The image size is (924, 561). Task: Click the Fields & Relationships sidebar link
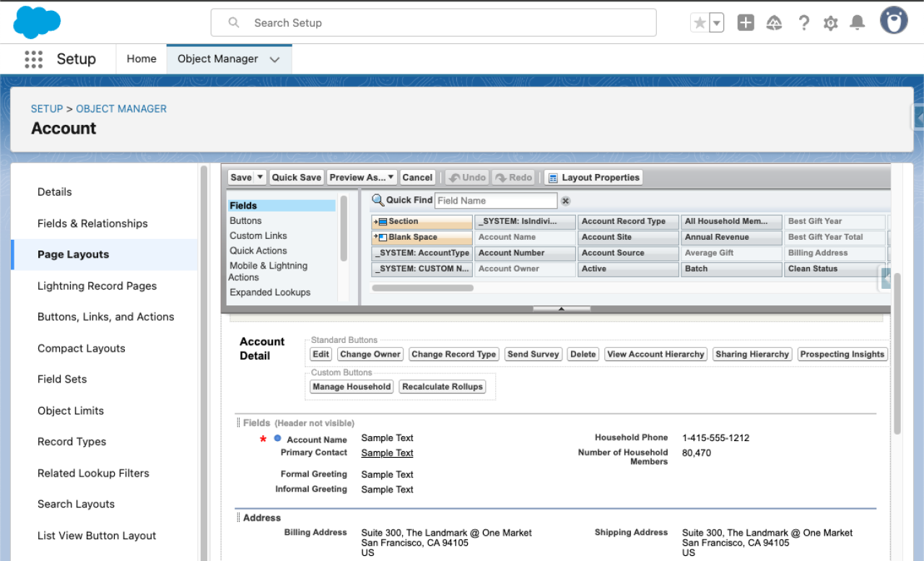92,223
